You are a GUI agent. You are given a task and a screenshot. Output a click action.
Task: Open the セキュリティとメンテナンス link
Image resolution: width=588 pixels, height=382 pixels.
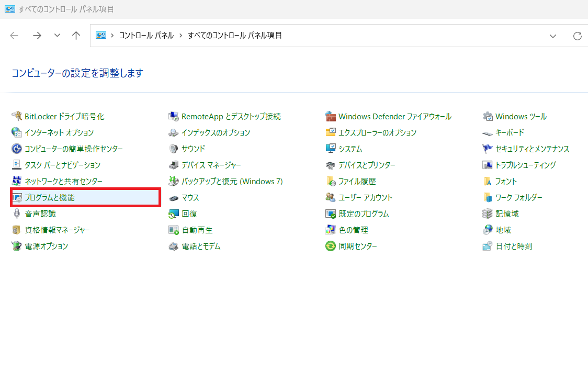[532, 149]
